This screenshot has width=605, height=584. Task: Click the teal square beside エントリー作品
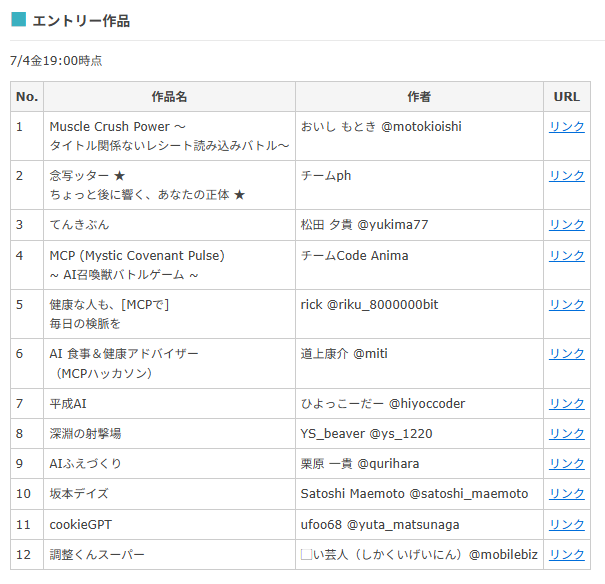(x=18, y=21)
